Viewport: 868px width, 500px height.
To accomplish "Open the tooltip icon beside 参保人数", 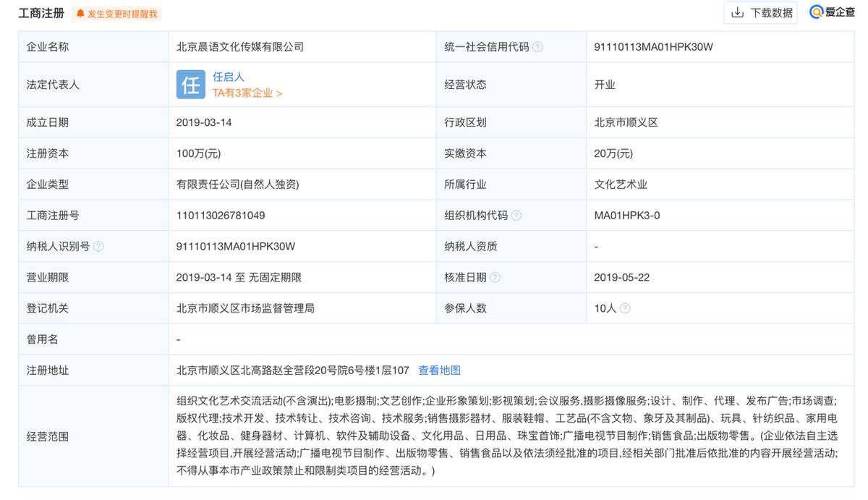I will tap(624, 308).
